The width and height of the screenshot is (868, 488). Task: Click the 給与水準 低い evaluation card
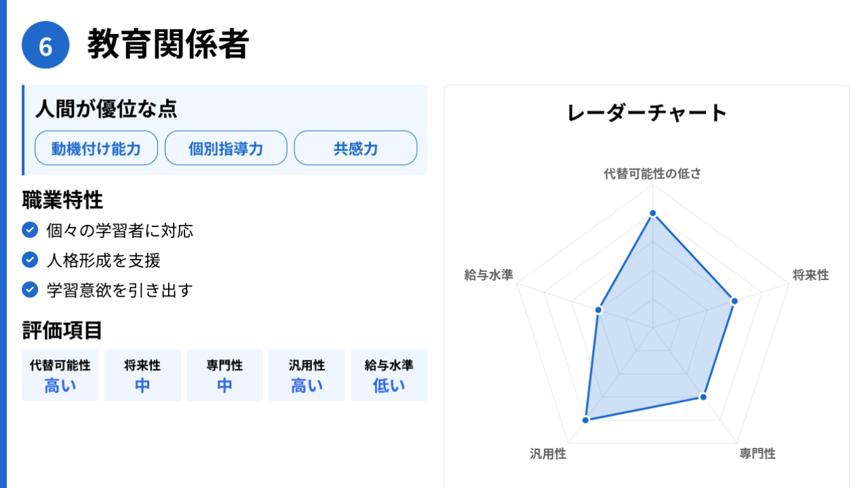(x=389, y=375)
